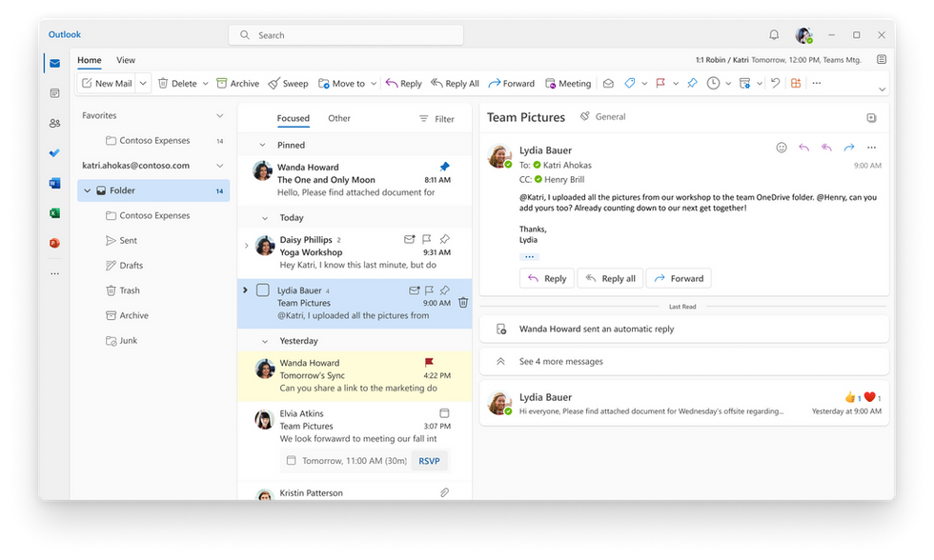The image size is (934, 560).
Task: RSVP to the Elvia Atkins meeting
Action: click(x=429, y=461)
